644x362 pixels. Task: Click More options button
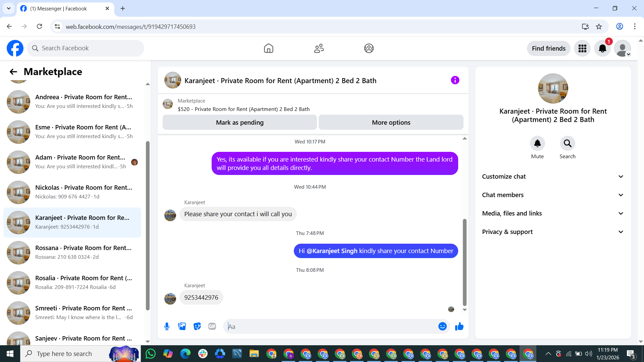pos(391,123)
